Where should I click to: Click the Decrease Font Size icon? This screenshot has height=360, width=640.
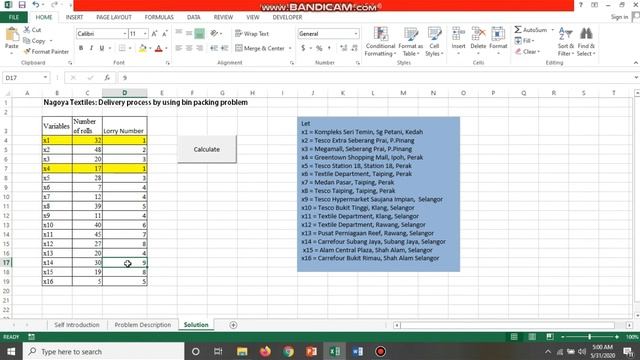[x=165, y=34]
